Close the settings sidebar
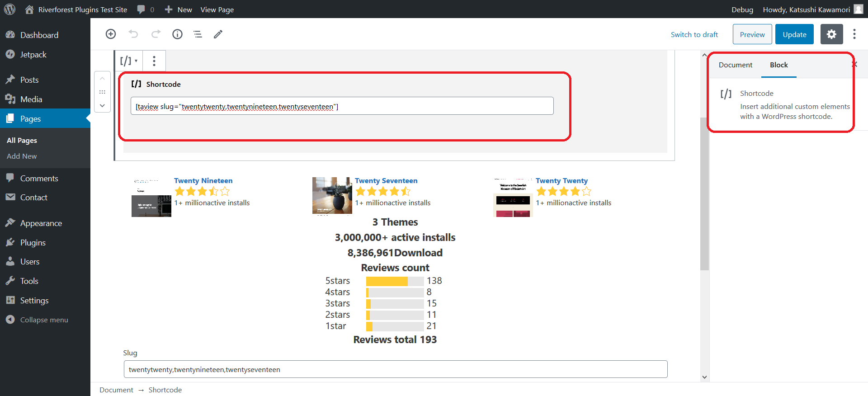The image size is (868, 396). [854, 65]
